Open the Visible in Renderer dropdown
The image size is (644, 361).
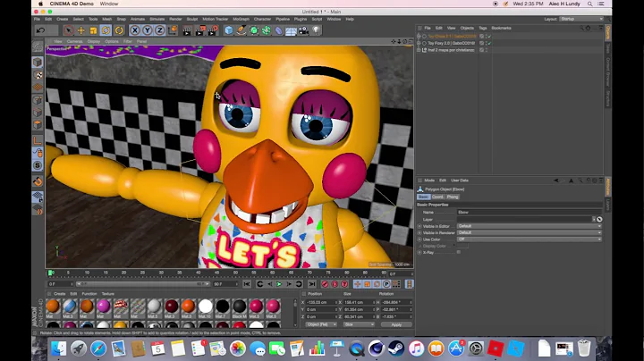coord(530,232)
